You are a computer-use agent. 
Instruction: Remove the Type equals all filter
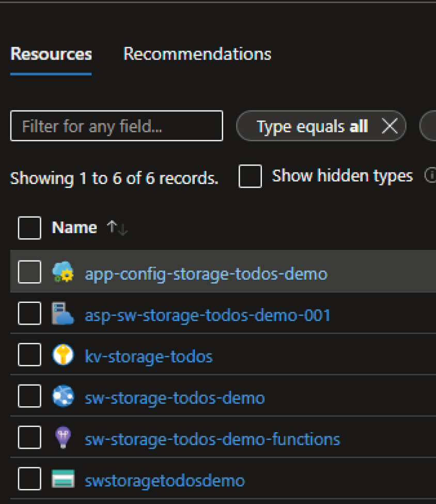[x=390, y=126]
